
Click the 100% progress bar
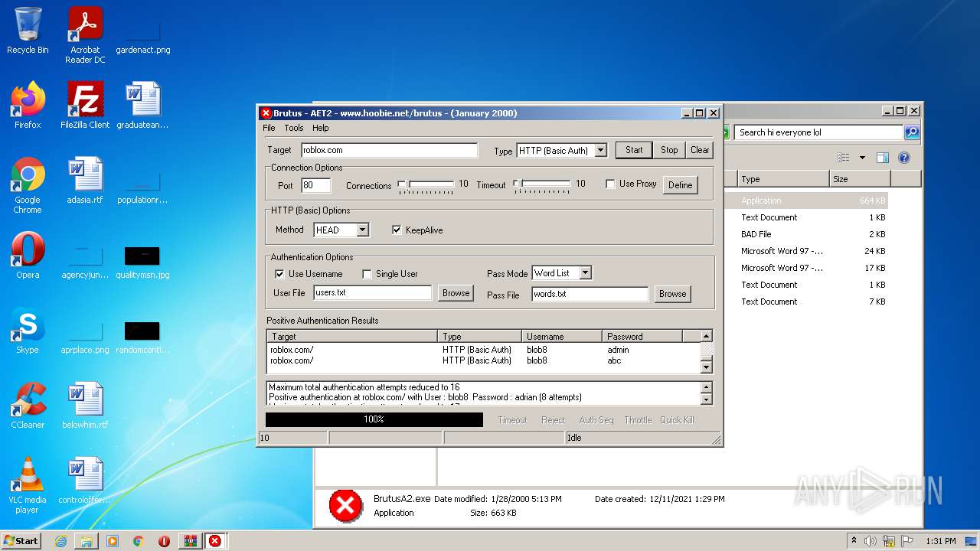click(x=374, y=419)
